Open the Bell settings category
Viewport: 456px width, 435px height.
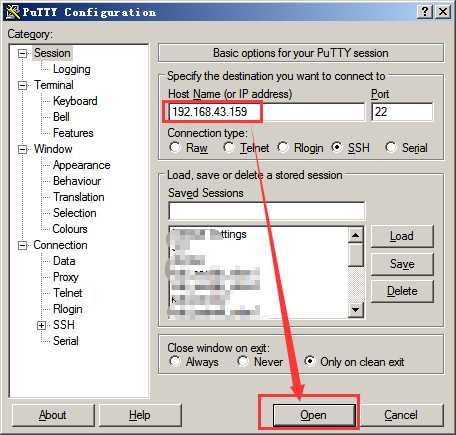coord(61,117)
